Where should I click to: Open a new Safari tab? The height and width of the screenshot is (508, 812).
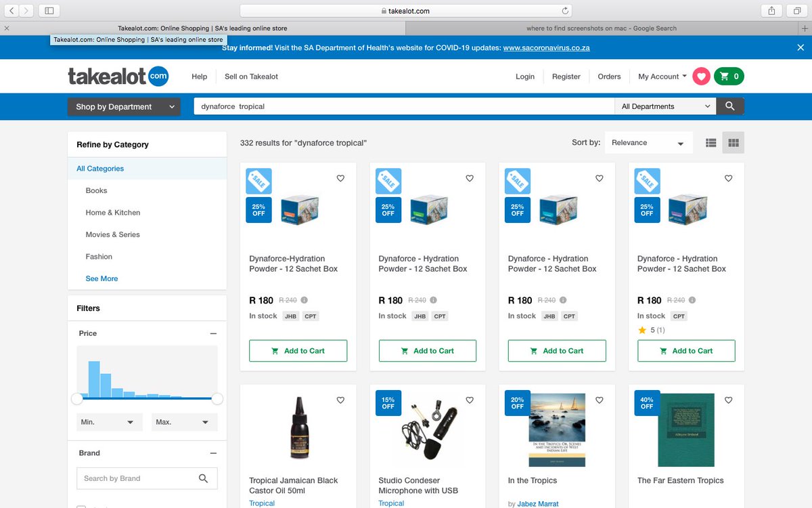[x=805, y=28]
